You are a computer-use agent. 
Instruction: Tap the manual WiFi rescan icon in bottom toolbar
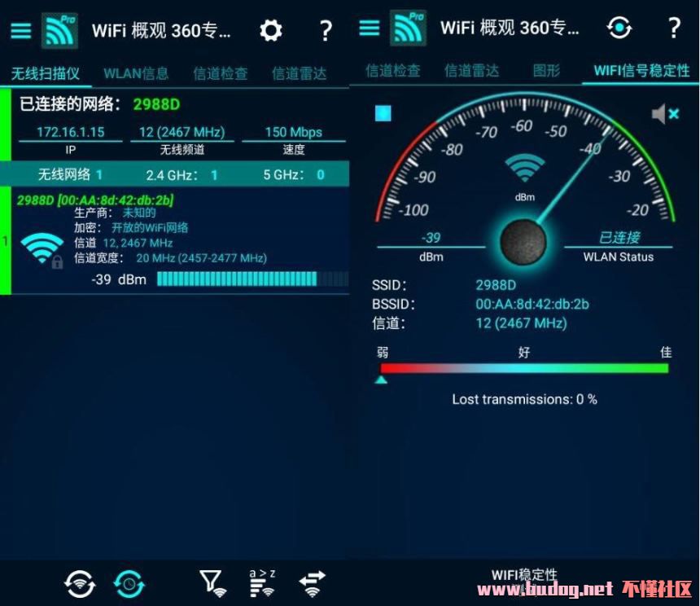pos(80,582)
